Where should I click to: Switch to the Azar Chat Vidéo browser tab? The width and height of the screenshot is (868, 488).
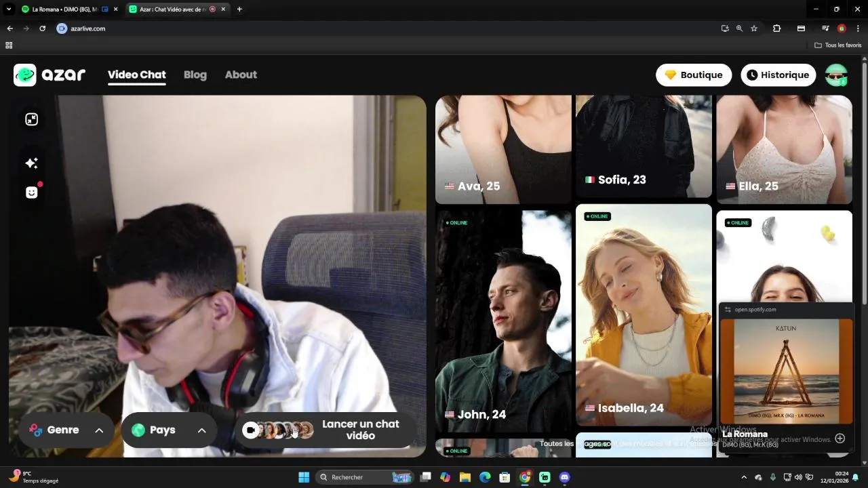(176, 9)
